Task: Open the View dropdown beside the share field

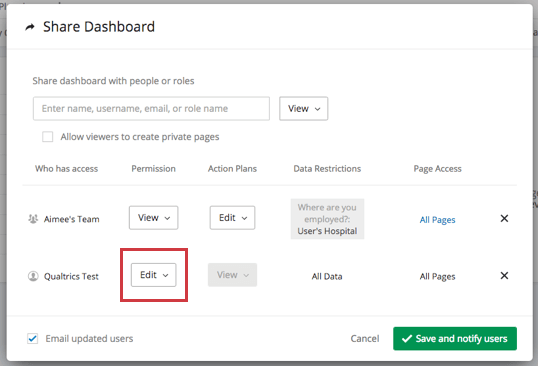Action: point(304,108)
